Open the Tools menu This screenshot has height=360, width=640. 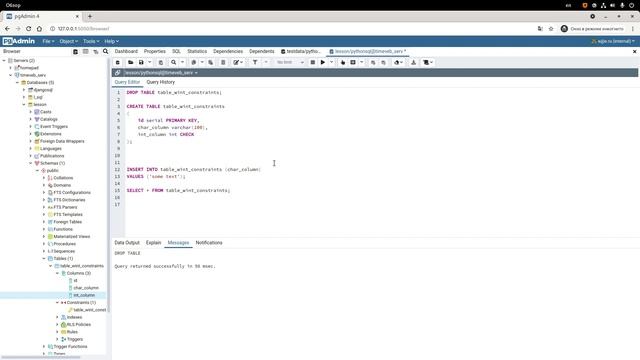coord(91,41)
